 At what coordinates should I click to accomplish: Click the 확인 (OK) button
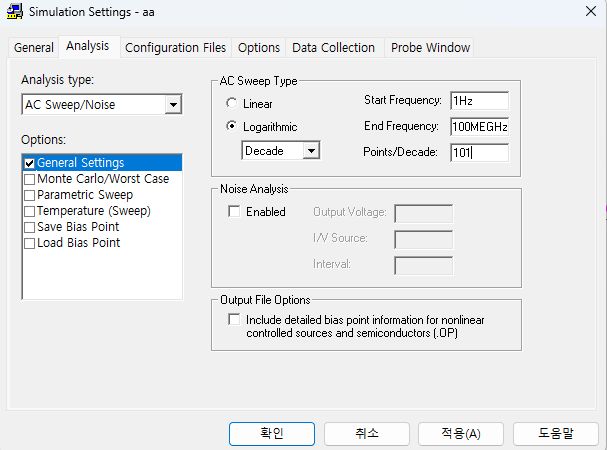[272, 434]
